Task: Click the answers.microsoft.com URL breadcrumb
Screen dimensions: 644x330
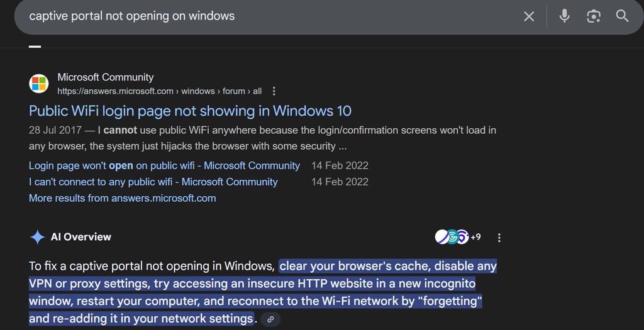Action: click(x=159, y=91)
